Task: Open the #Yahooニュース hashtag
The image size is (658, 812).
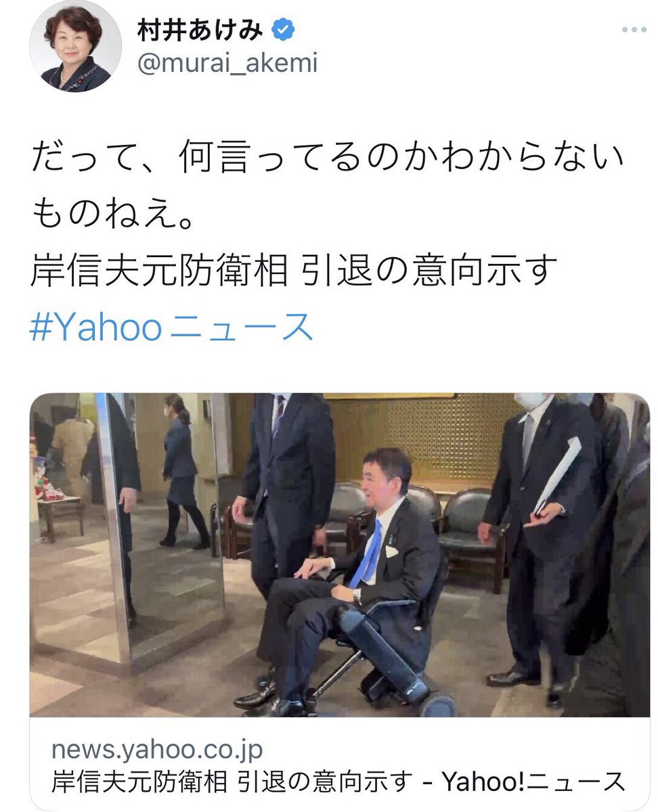Action: point(172,327)
